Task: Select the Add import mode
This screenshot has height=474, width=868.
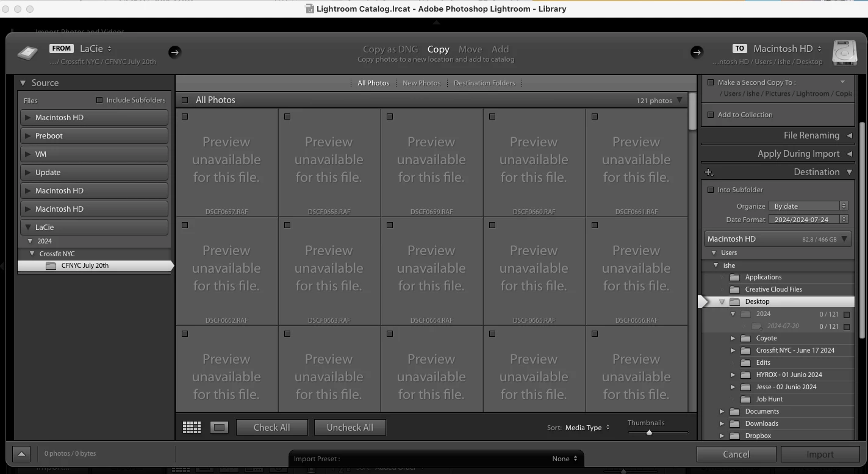Action: (500, 49)
